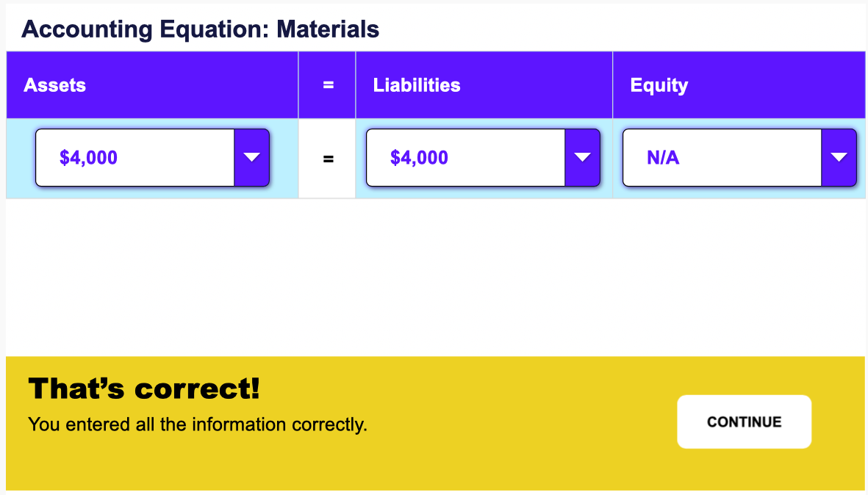Screen dimensions: 868x495
Task: Click the Assets column header
Action: click(55, 85)
